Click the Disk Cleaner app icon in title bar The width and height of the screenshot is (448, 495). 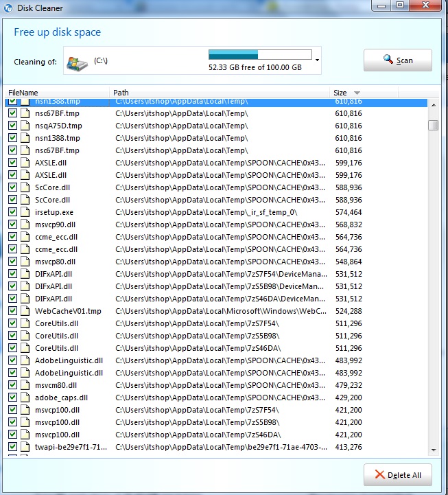pos(8,8)
